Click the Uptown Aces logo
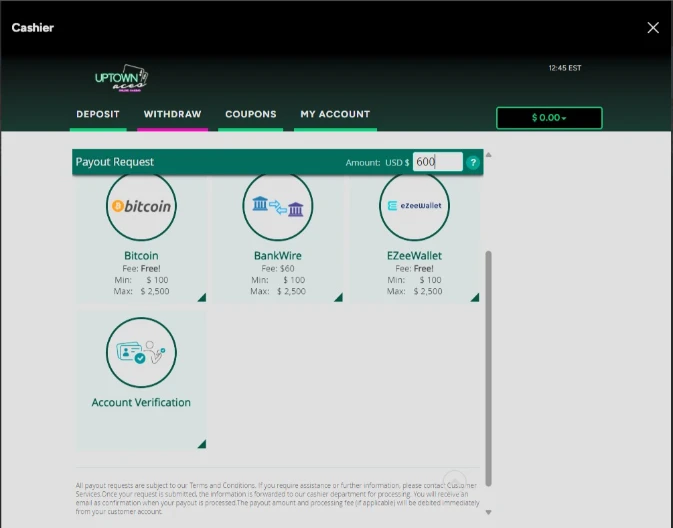Screen dimensions: 673x528 (x=121, y=77)
